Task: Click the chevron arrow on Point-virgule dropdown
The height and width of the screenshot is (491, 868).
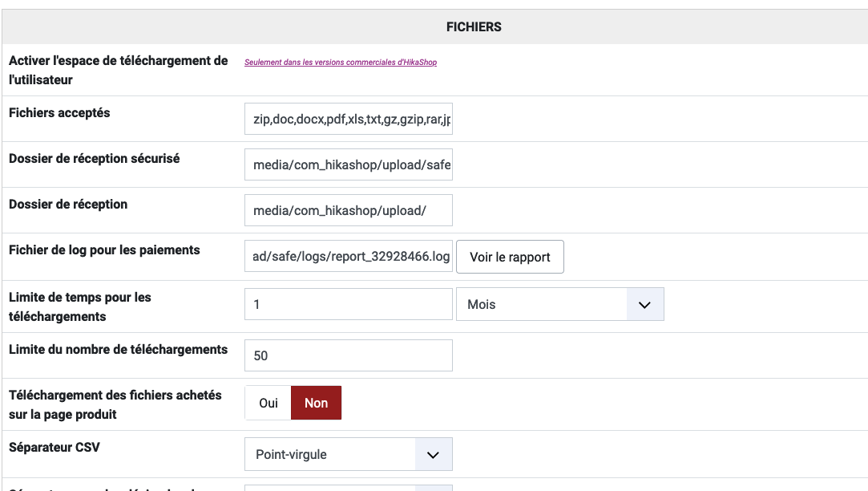Action: [x=434, y=454]
